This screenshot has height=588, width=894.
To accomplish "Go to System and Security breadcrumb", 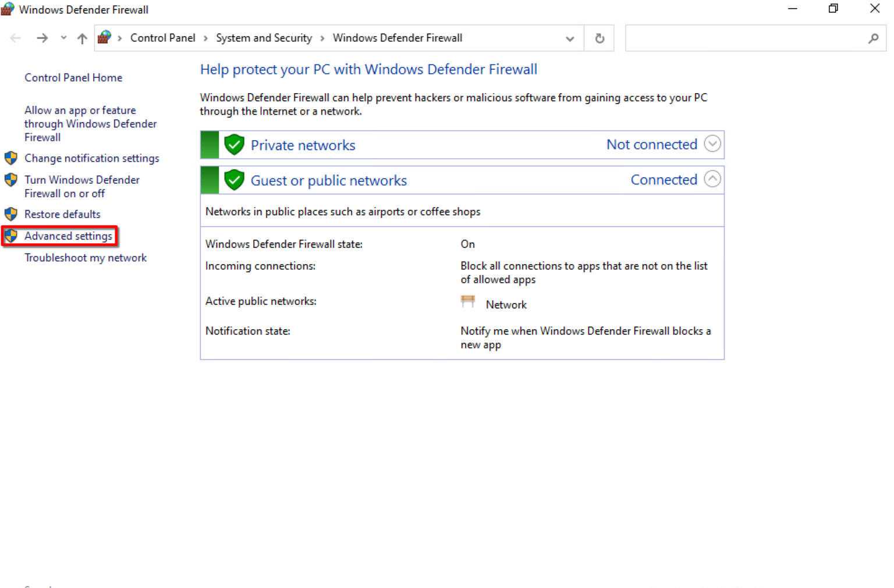I will tap(264, 38).
